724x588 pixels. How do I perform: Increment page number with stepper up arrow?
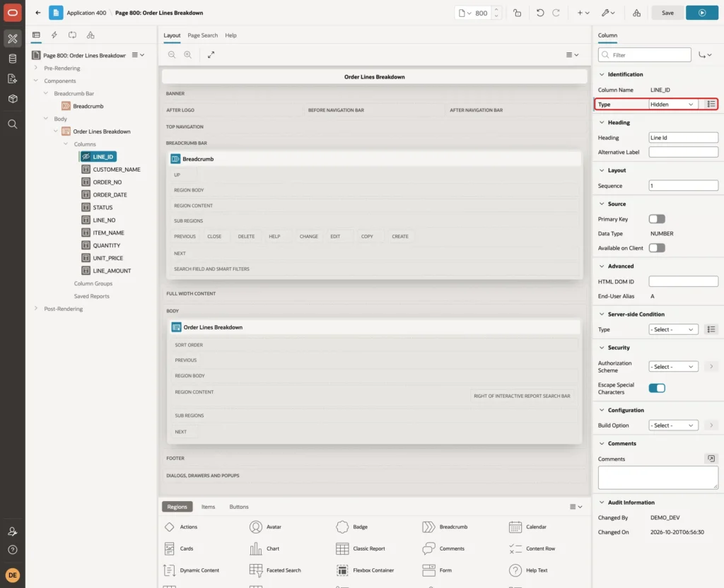coord(496,9)
